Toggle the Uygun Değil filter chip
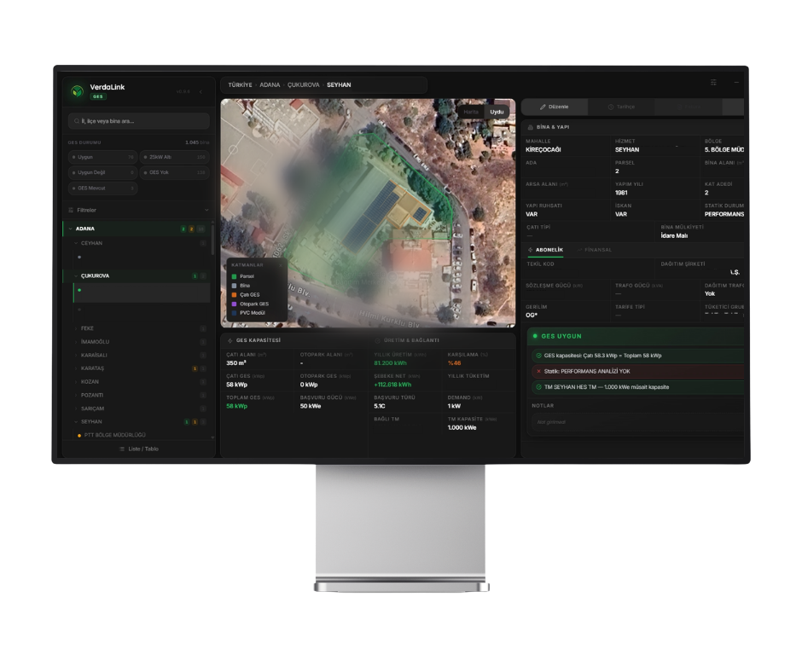The image size is (802, 672). click(x=102, y=172)
